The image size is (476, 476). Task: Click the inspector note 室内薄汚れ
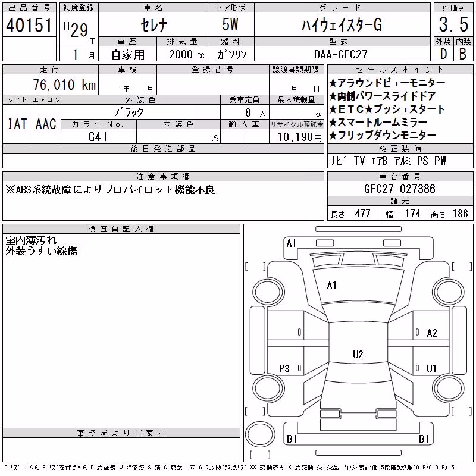(32, 240)
